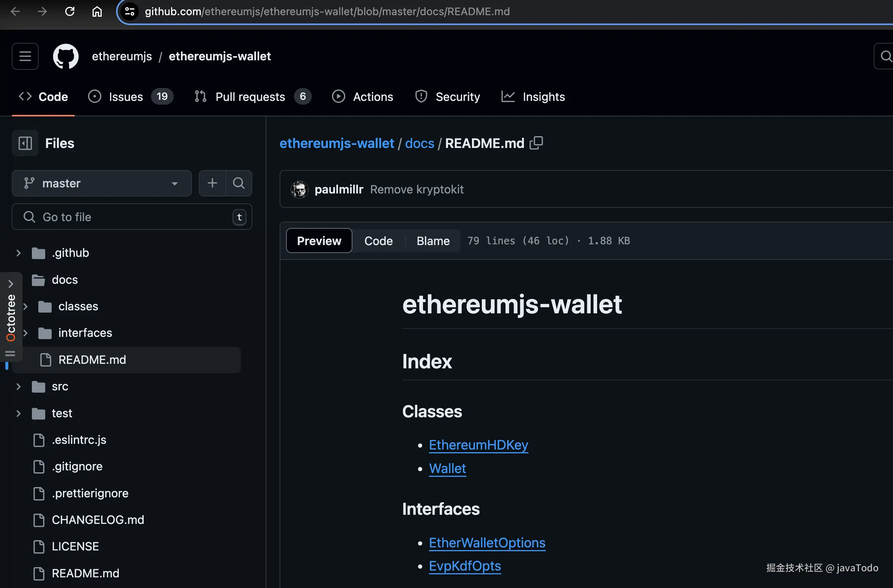Switch the file view to Blame

(x=433, y=241)
